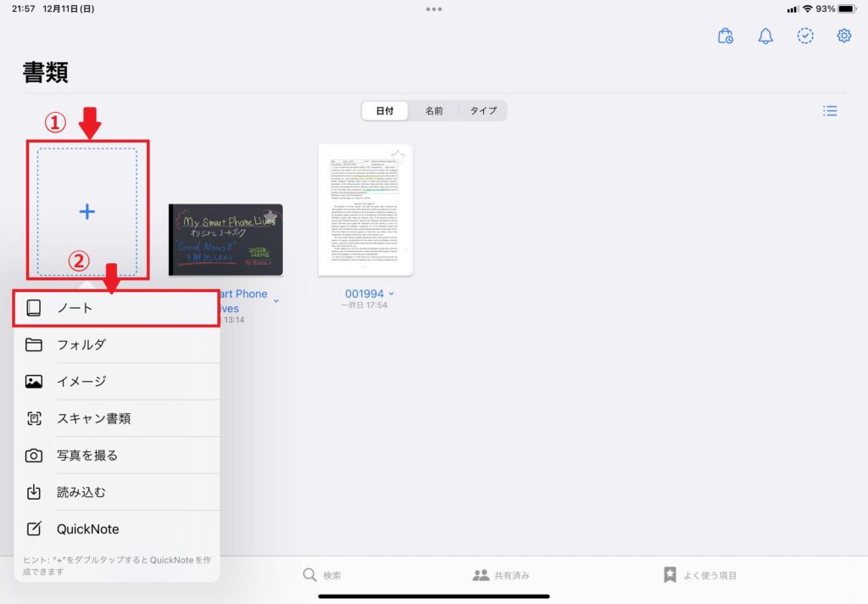Tap the three-dot multitasking indicator
The width and height of the screenshot is (868, 604).
(434, 8)
